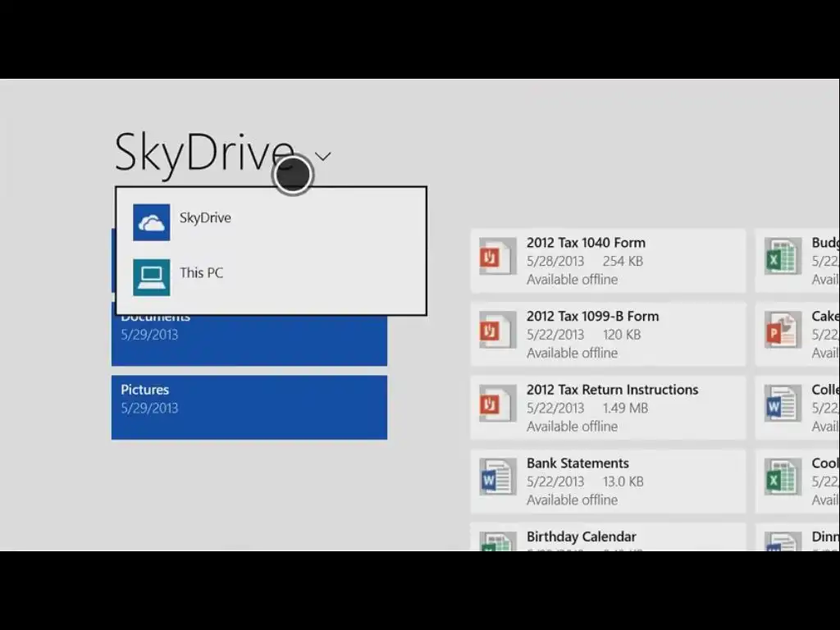Screen dimensions: 840x630
Task: Open the 2012 Tax 1099-B Form file name
Action: [592, 316]
